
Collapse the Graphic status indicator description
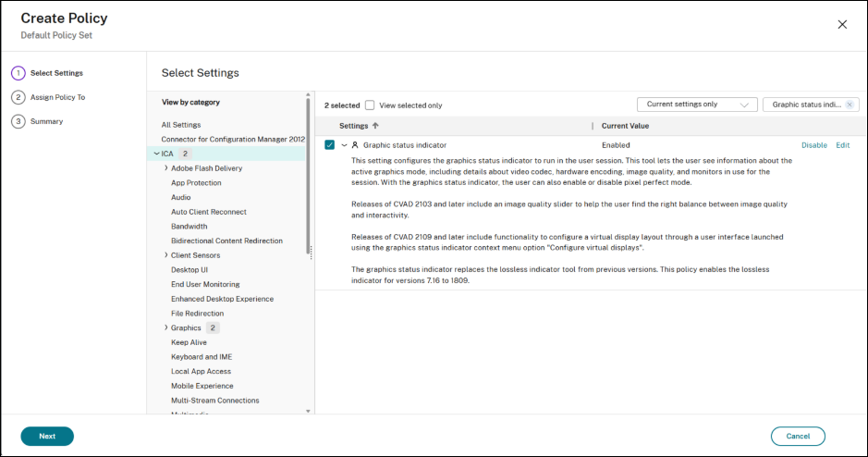click(344, 145)
